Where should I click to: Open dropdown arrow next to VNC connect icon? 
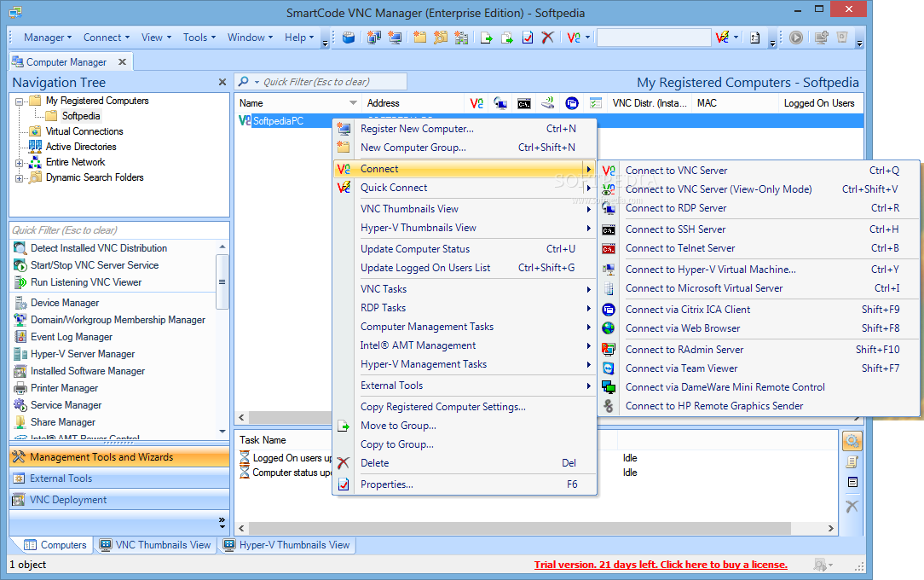(x=587, y=38)
